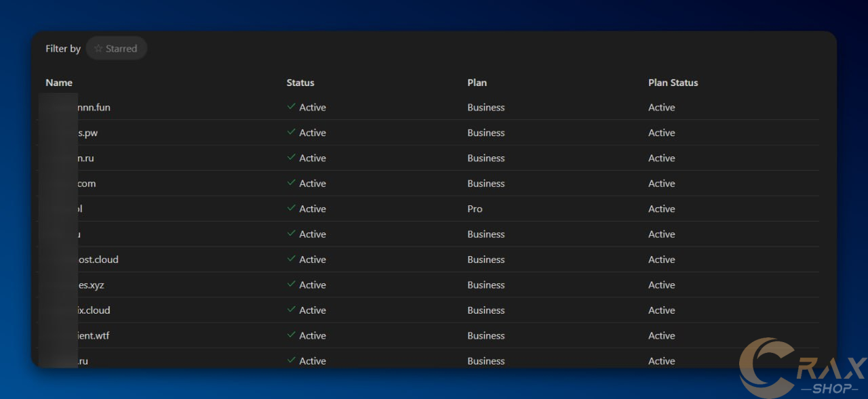Click Plan Status 'Active' in ix.cloud row
The width and height of the screenshot is (868, 399).
coord(662,310)
